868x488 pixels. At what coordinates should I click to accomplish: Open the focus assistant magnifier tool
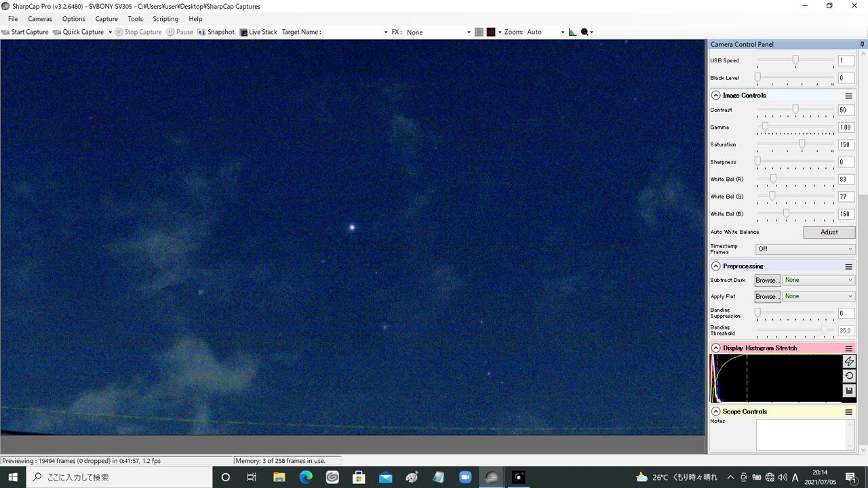click(x=585, y=32)
